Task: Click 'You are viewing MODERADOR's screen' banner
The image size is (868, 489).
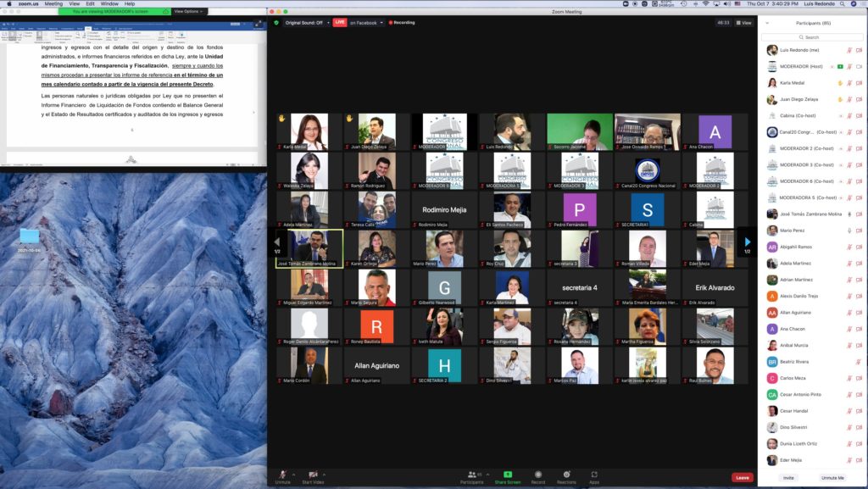Action: pos(114,11)
